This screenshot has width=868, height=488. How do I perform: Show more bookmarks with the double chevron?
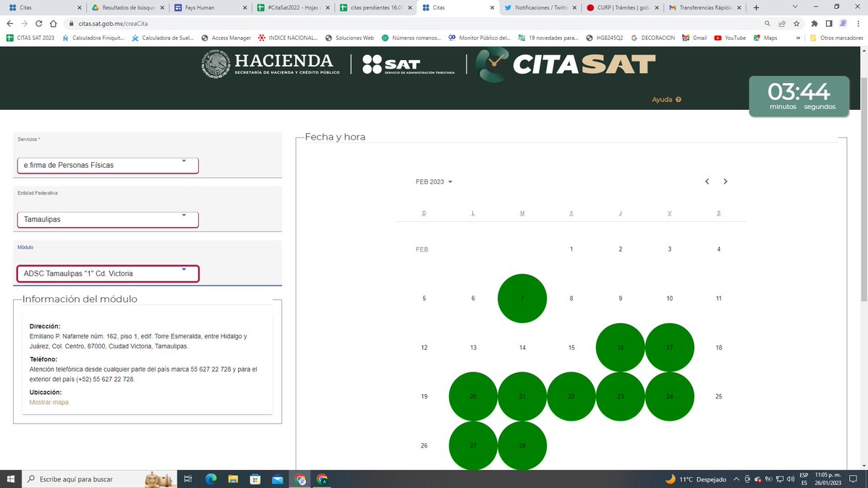797,38
